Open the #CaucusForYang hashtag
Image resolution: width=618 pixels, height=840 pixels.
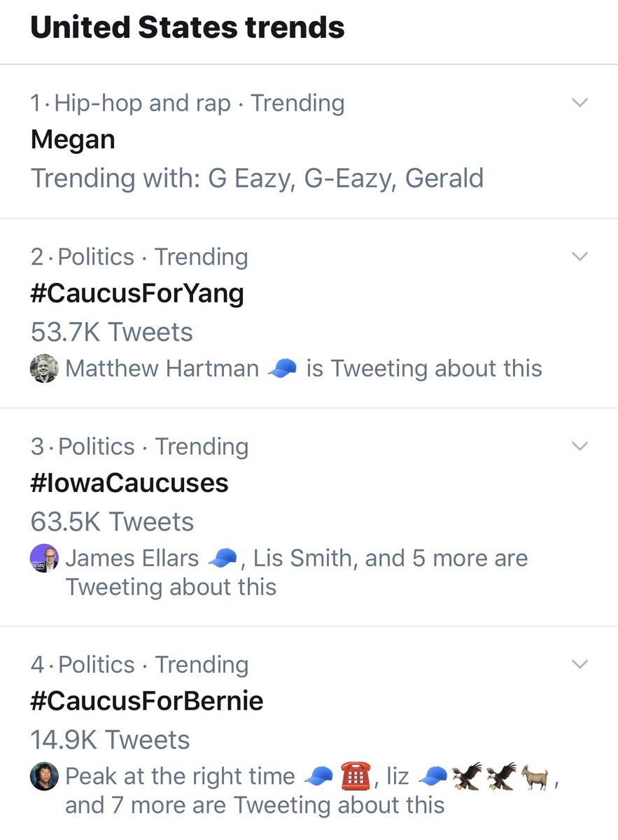click(x=137, y=293)
